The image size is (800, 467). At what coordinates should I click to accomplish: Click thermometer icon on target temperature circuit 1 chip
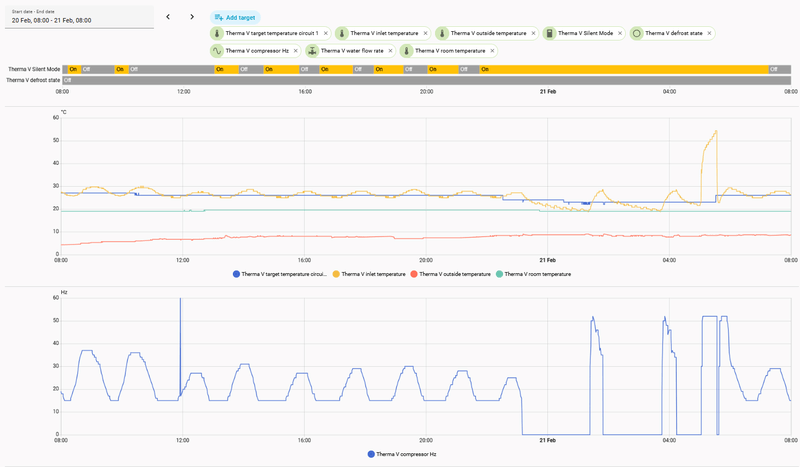(217, 33)
